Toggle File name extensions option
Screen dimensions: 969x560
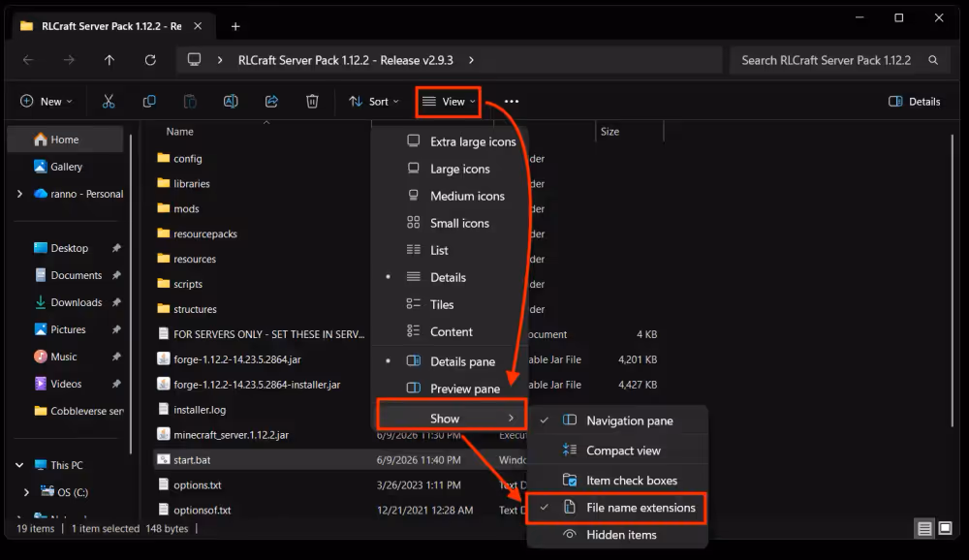point(616,508)
